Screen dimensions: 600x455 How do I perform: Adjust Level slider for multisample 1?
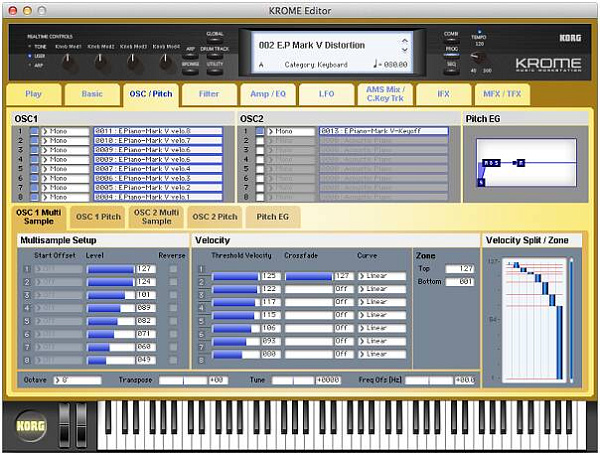point(111,269)
